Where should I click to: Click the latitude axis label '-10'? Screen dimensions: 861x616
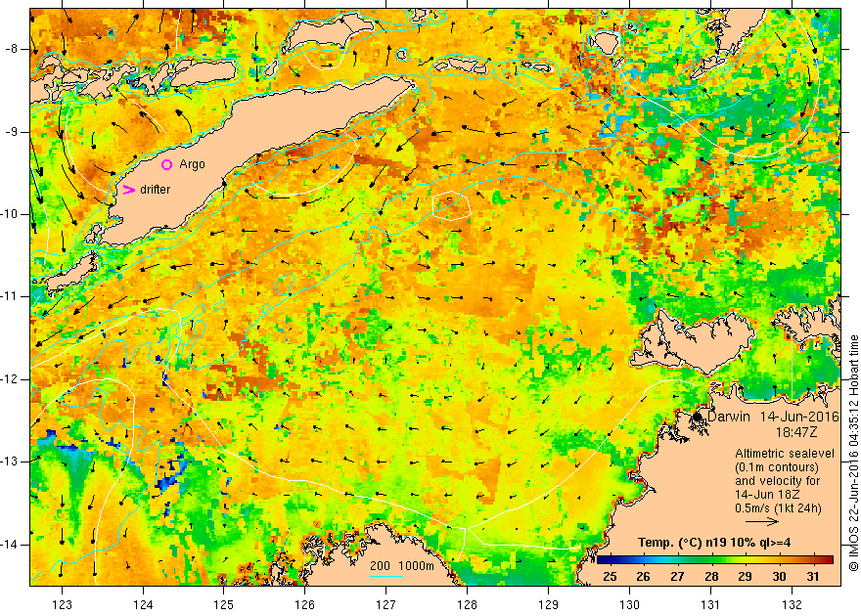click(x=10, y=214)
